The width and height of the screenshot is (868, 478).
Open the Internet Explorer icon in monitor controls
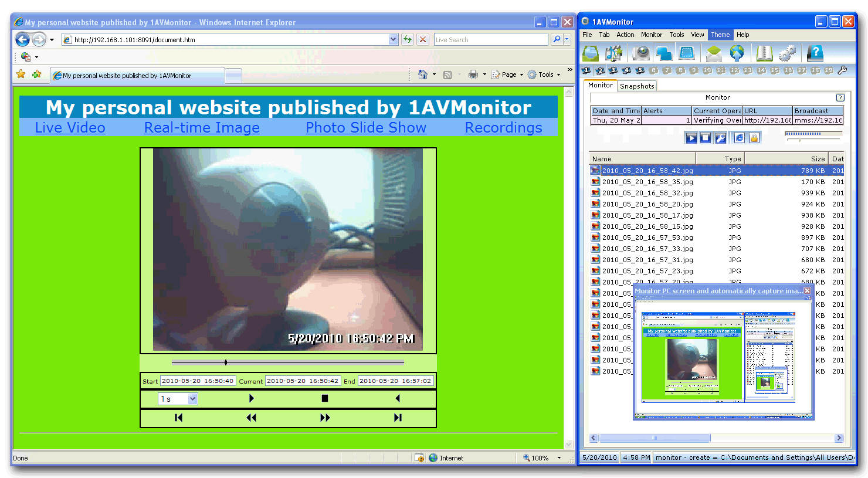coord(739,138)
